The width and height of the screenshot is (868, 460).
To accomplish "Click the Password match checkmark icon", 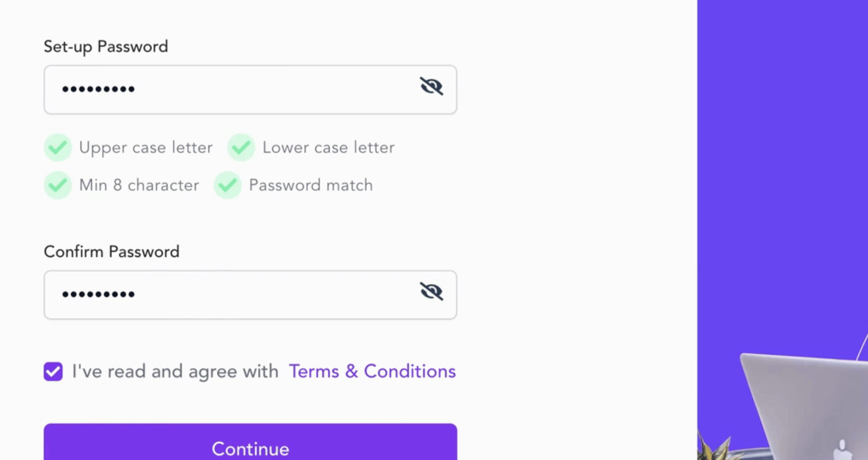I will pyautogui.click(x=227, y=185).
